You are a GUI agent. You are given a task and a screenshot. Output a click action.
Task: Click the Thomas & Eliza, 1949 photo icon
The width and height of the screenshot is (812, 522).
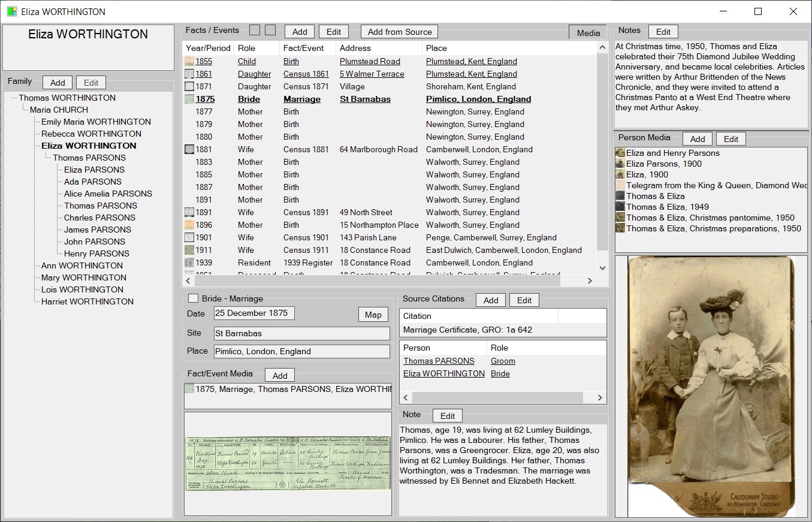point(620,207)
